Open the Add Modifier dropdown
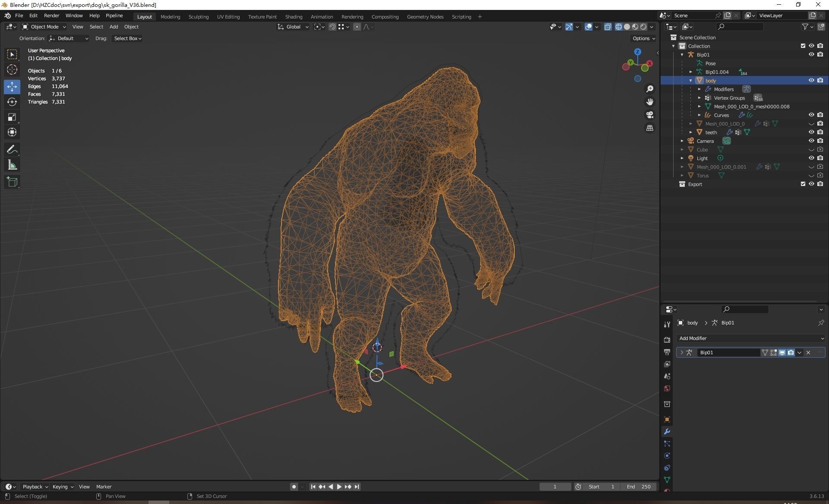The width and height of the screenshot is (829, 504). pos(750,338)
